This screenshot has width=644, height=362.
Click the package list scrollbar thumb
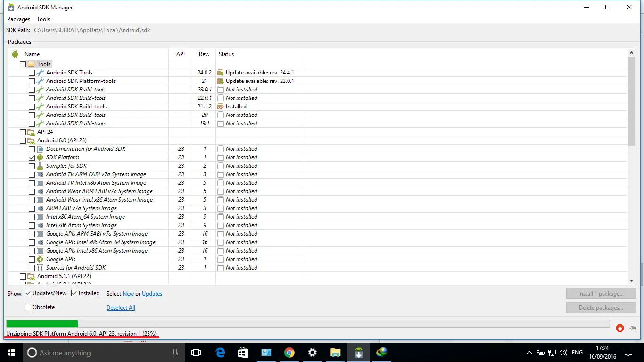click(632, 100)
